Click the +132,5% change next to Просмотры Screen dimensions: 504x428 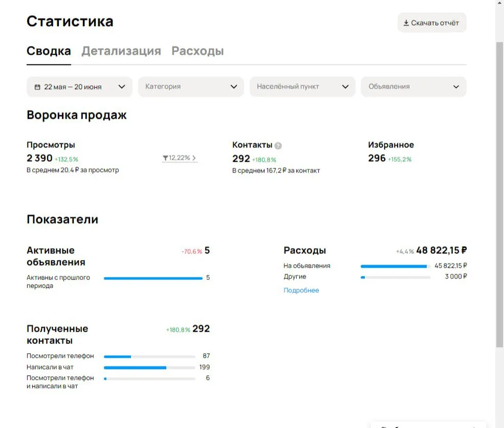[66, 159]
